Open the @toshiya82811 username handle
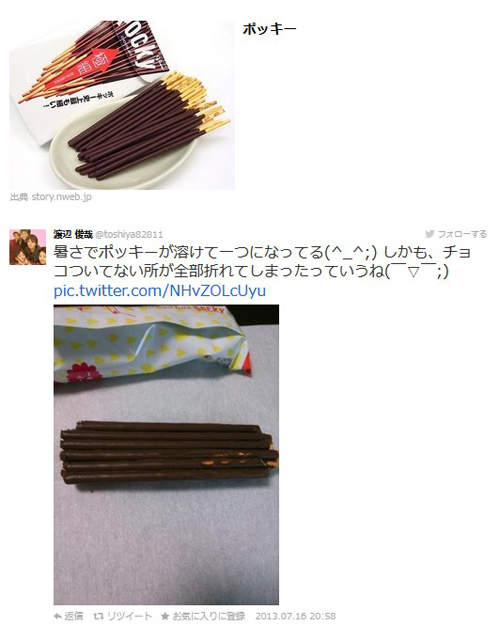 pos(129,234)
